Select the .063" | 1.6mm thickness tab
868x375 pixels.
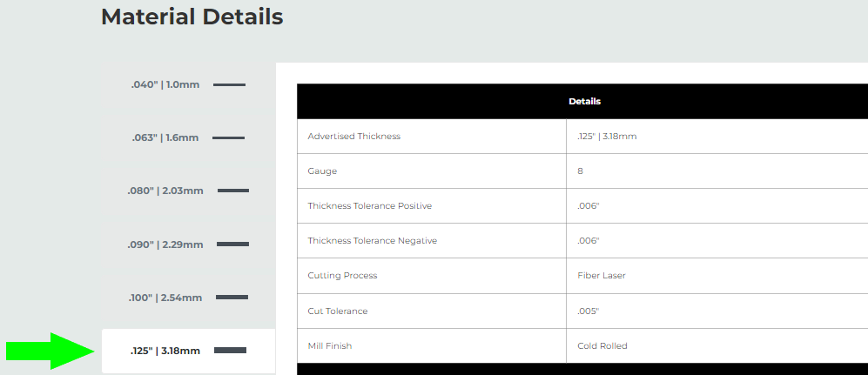point(165,137)
